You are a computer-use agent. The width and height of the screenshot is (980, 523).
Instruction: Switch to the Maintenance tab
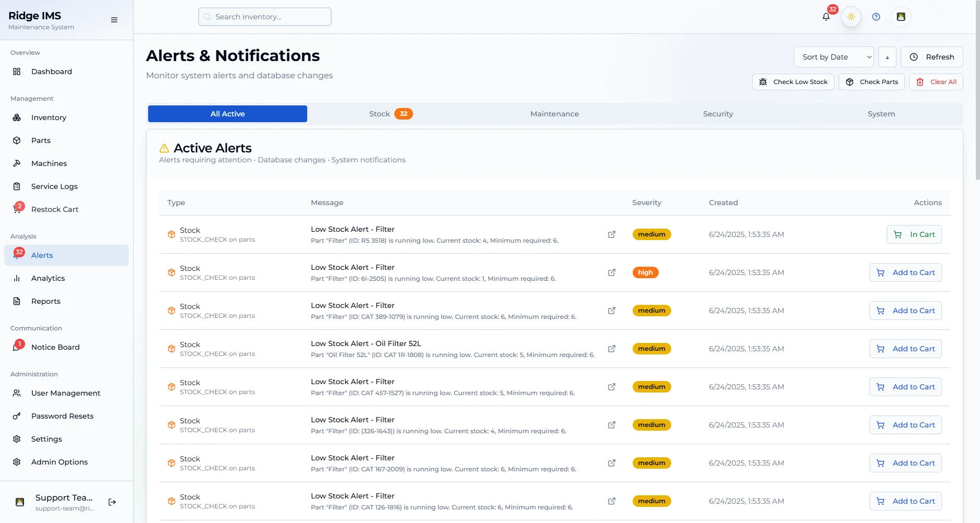554,114
